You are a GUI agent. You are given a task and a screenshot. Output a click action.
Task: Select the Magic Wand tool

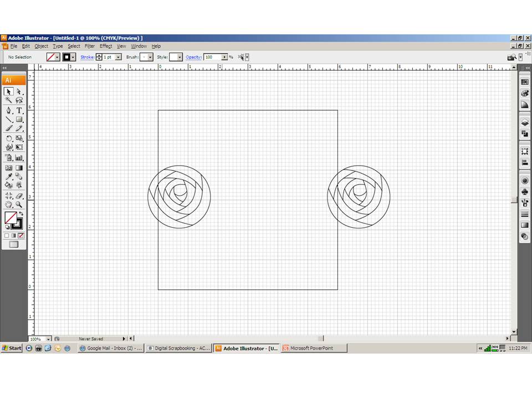tap(8, 100)
